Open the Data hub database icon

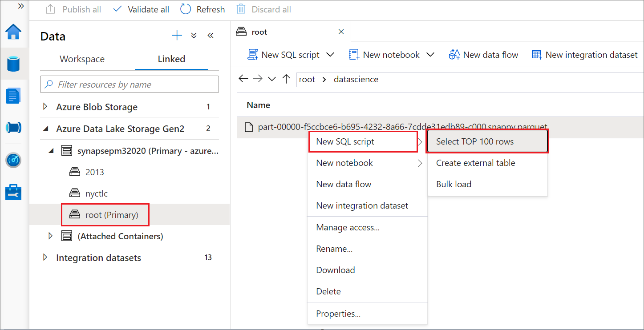[x=13, y=64]
